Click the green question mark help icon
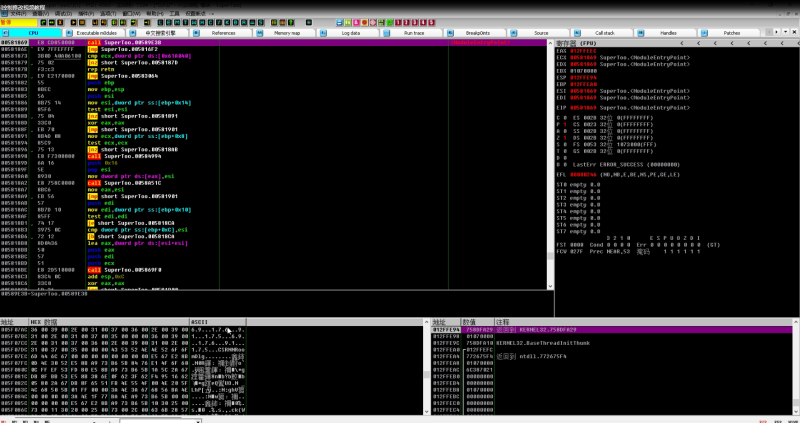 tap(291, 22)
